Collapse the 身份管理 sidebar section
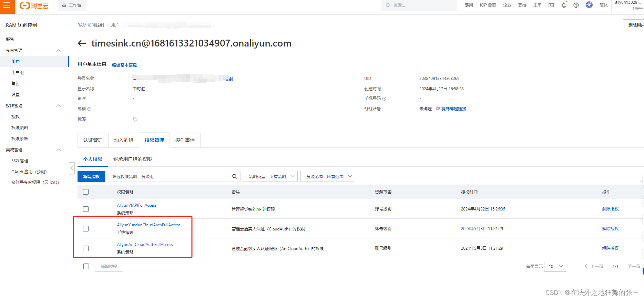 [59, 51]
